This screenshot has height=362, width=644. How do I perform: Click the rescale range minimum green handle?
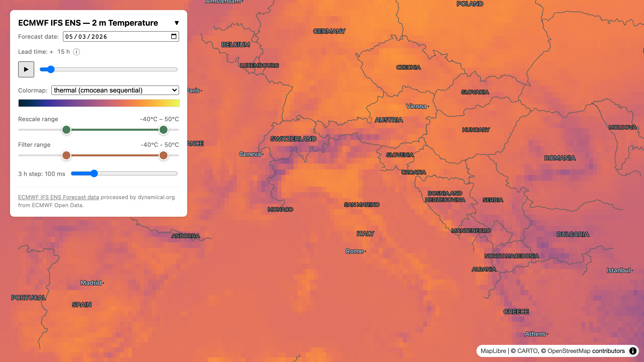[x=66, y=130]
